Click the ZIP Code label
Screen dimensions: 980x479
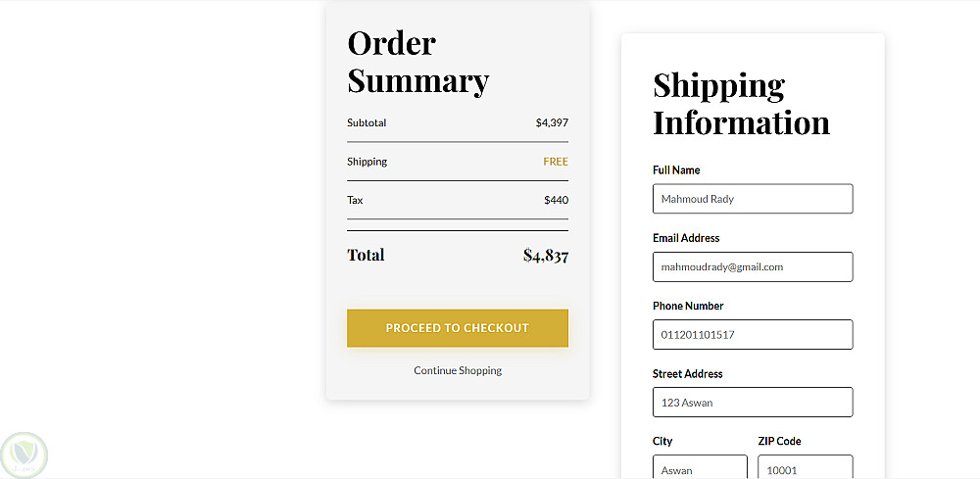(x=779, y=442)
